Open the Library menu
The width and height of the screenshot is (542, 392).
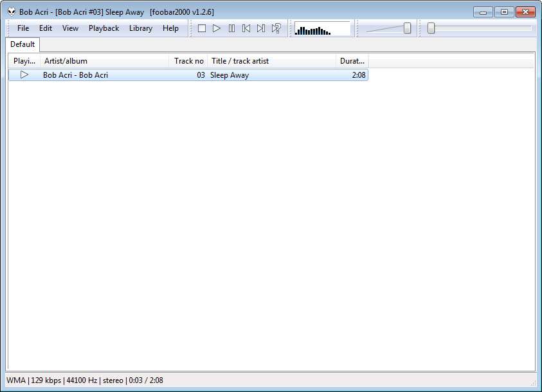(141, 28)
